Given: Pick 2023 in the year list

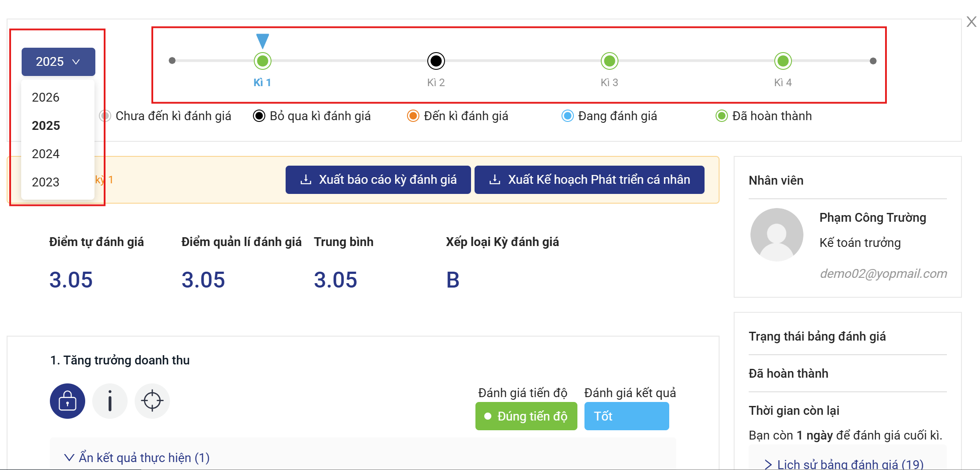Looking at the screenshot, I should click(x=46, y=182).
